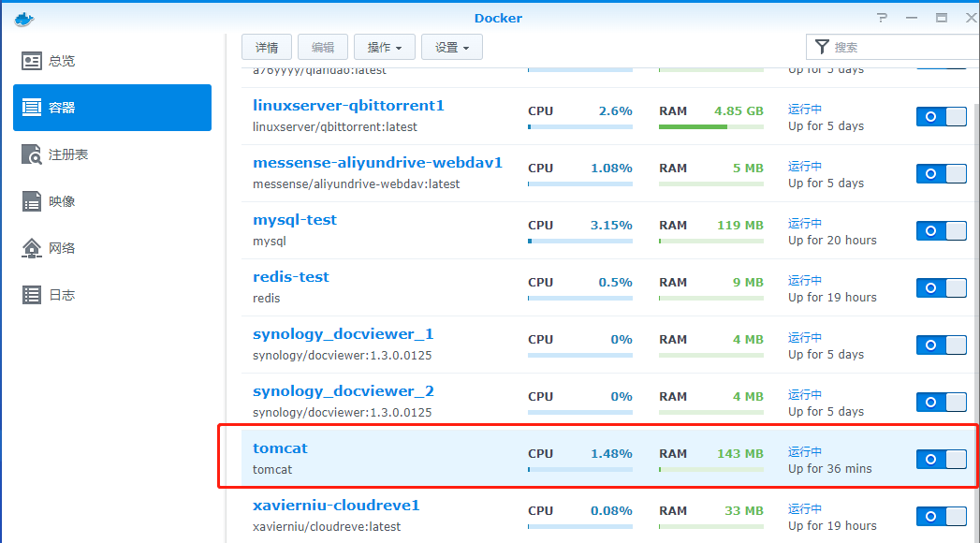Select synology_docviewer_2 container name
980x543 pixels.
[x=344, y=391]
